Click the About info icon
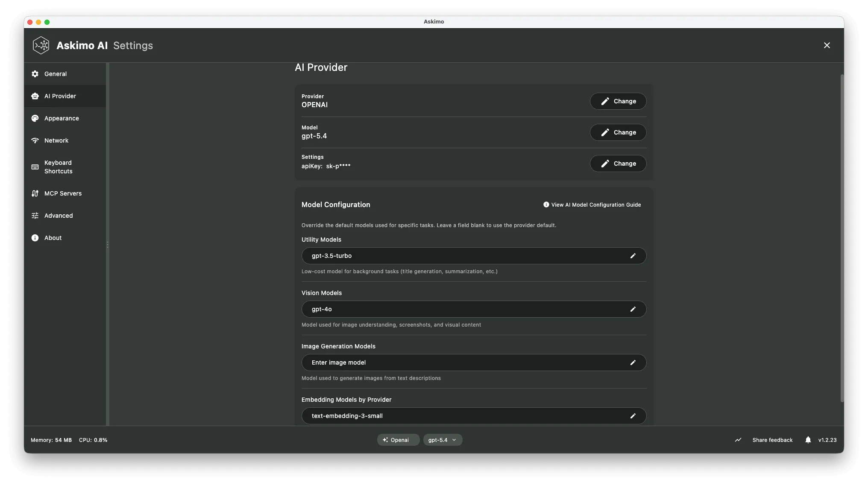 coord(35,238)
